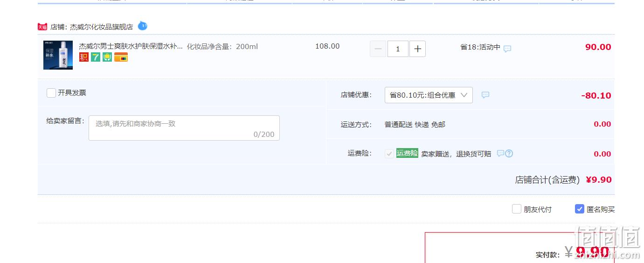Increase quantity with the plus button
Image resolution: width=644 pixels, height=263 pixels.
(417, 49)
